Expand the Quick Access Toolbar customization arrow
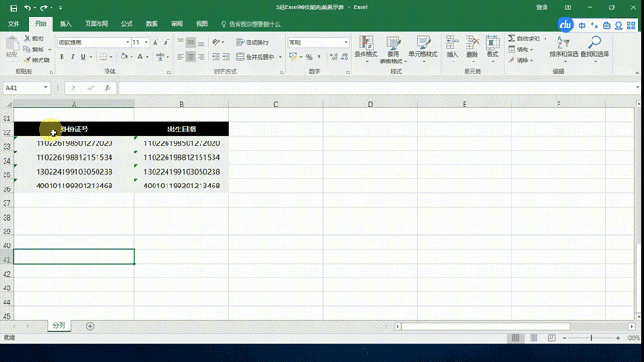Screen dimensions: 644x362 point(61,7)
